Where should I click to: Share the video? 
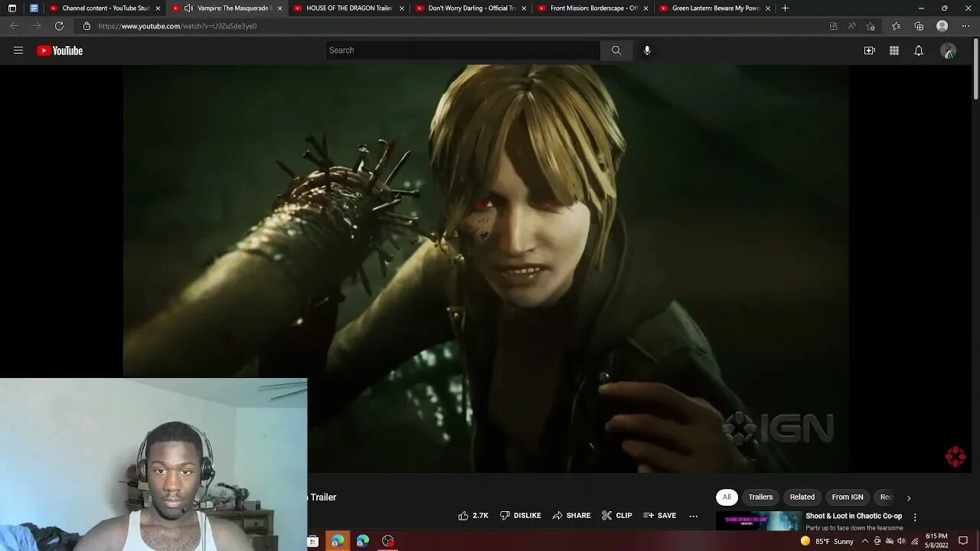click(x=571, y=516)
